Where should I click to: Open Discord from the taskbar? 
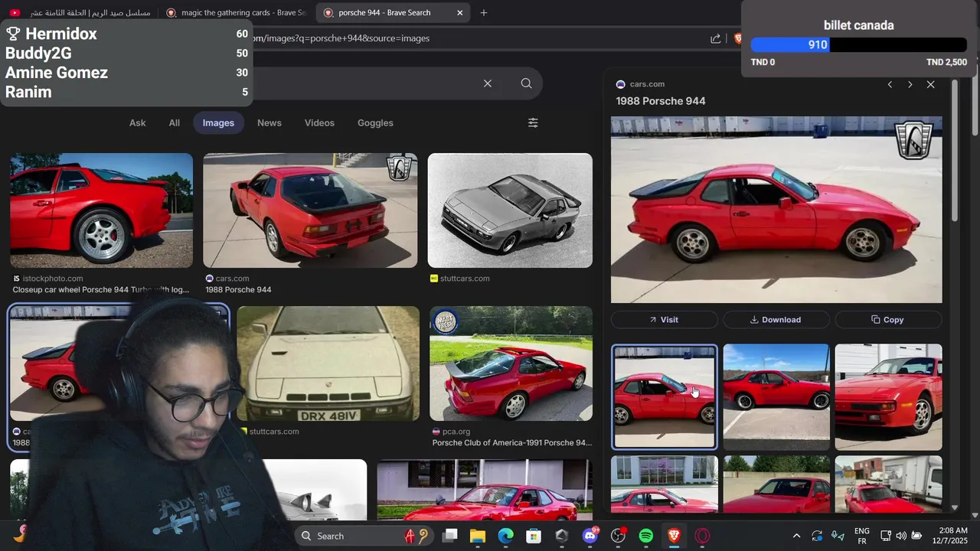point(590,536)
